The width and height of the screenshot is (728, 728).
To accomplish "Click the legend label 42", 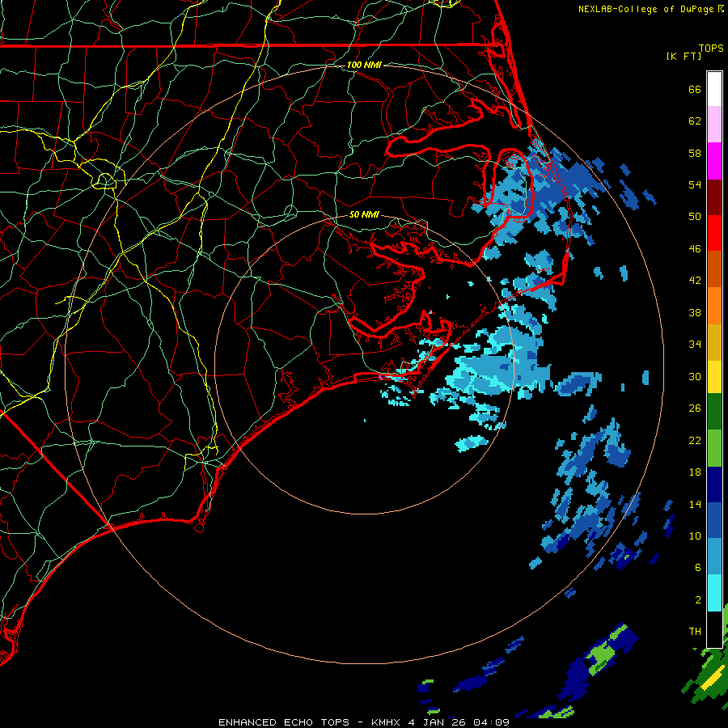I will 695,281.
